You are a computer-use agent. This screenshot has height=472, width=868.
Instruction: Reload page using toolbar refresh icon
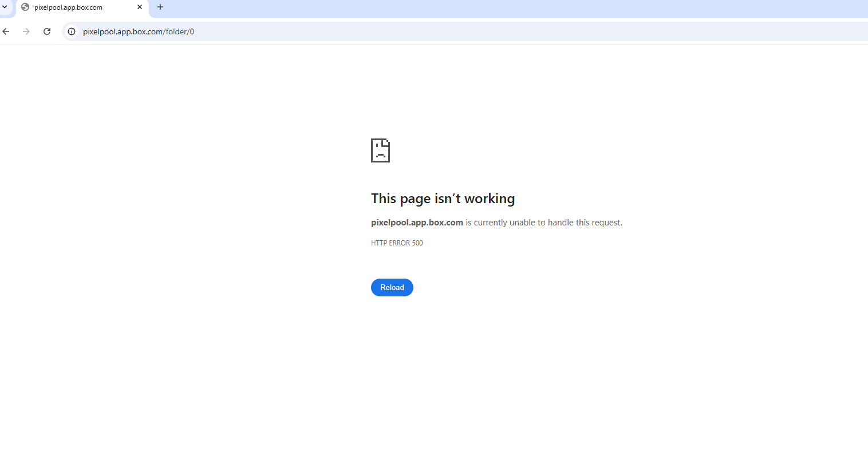click(x=47, y=31)
